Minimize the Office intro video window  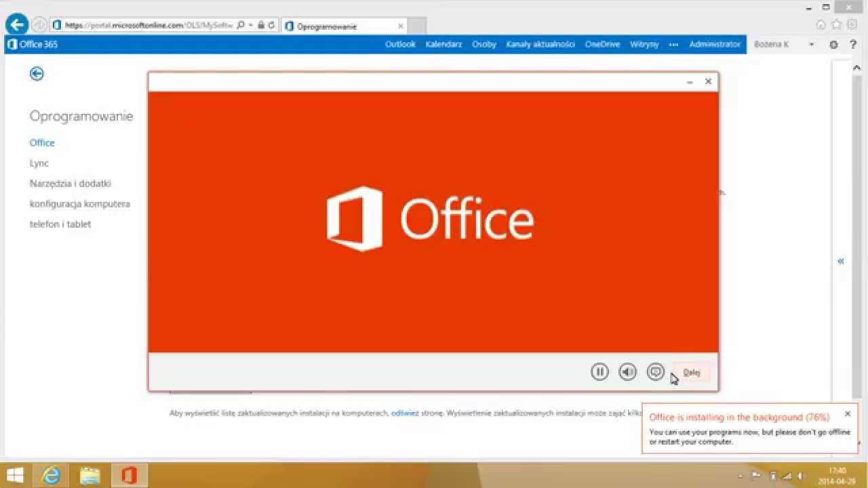pos(690,81)
